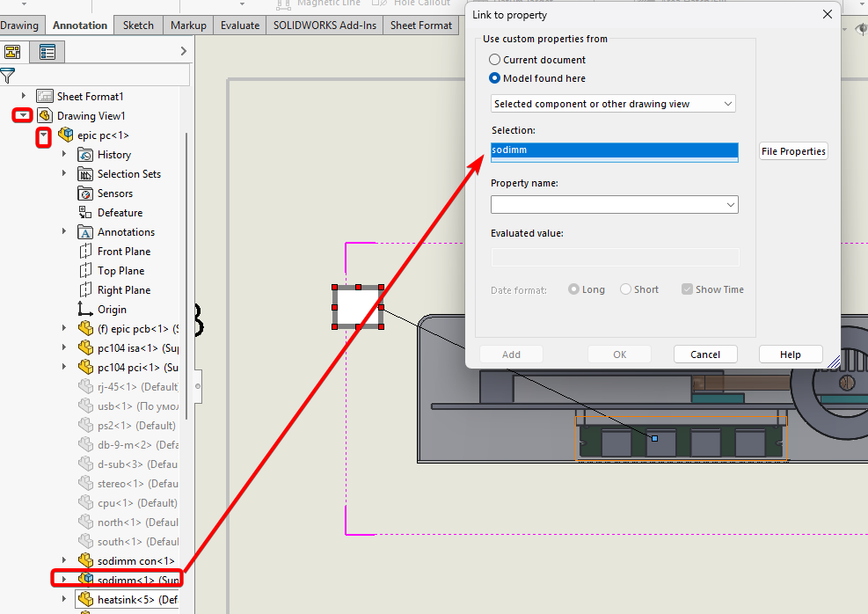Select the Long date format radio
Viewport: 868px width, 614px height.
(x=573, y=289)
